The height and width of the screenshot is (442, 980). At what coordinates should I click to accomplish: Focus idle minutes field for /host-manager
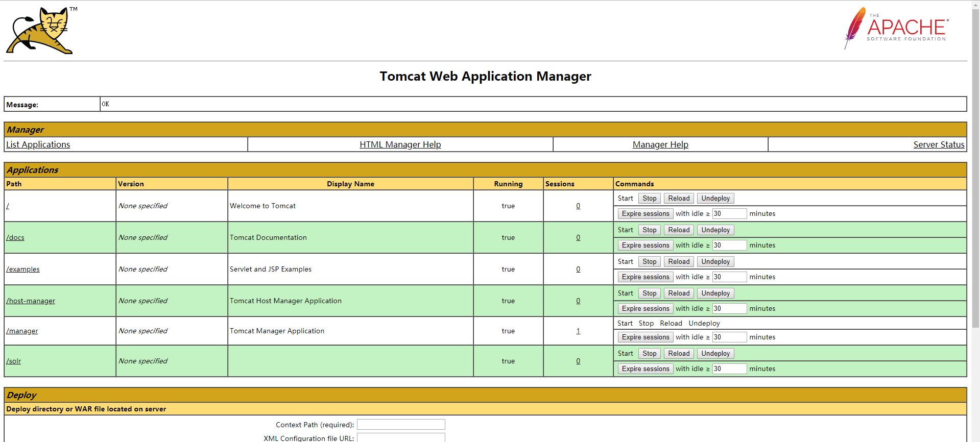point(729,309)
